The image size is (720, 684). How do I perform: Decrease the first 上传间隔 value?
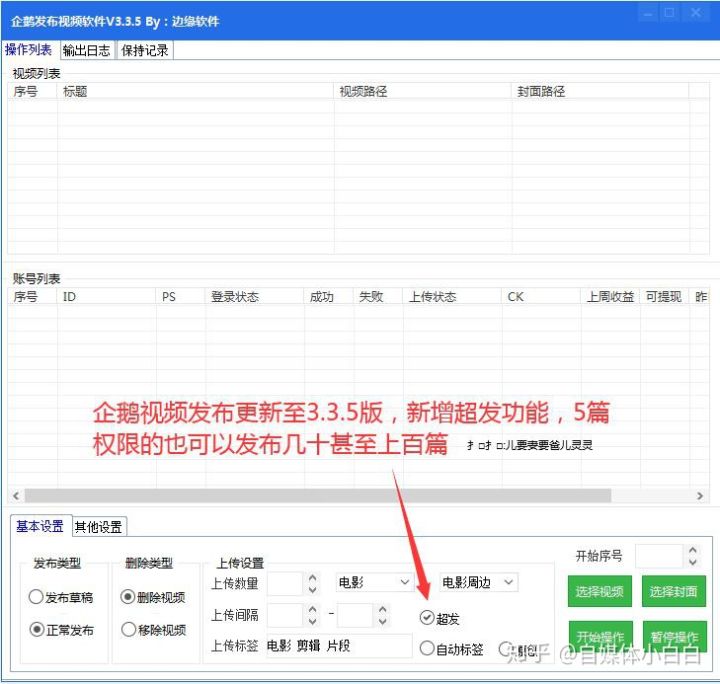coord(312,621)
